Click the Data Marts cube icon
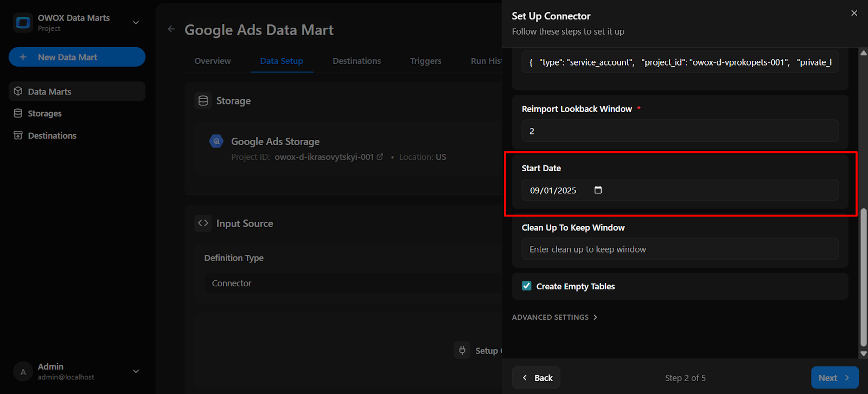The width and height of the screenshot is (868, 394). pos(18,91)
